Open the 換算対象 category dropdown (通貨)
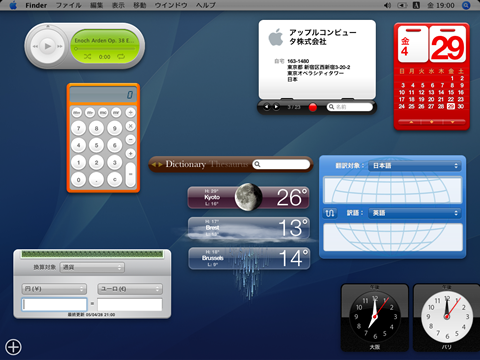480x360 pixels. tap(92, 267)
